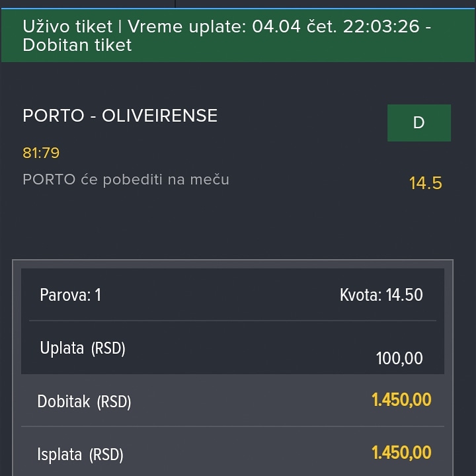This screenshot has width=476, height=476.
Task: Click the Dobitan tiket status text
Action: (77, 45)
